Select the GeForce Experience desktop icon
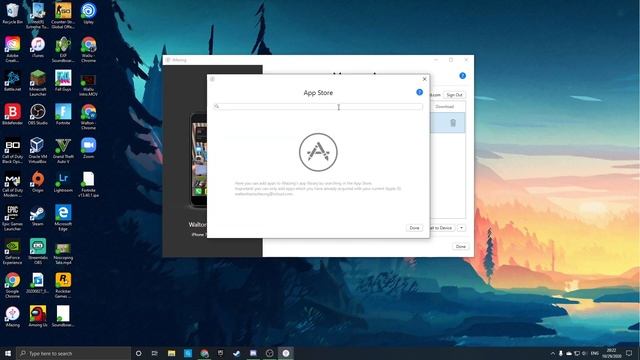The image size is (640, 360). pyautogui.click(x=13, y=252)
